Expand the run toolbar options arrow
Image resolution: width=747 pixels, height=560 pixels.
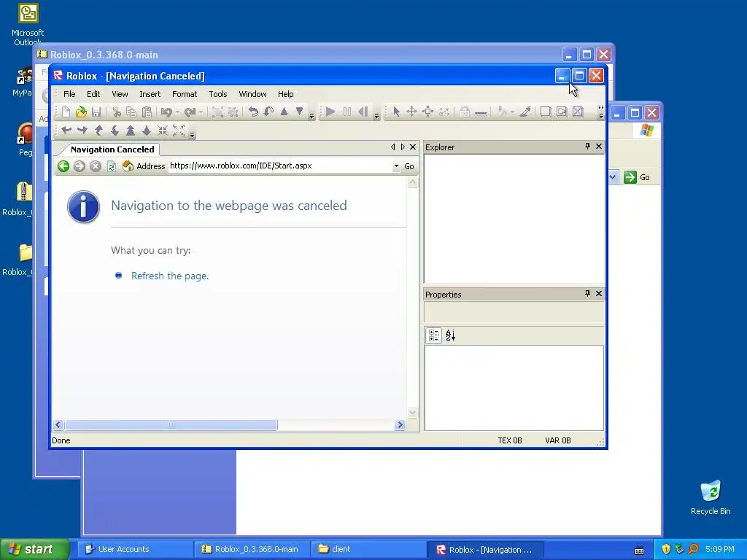(376, 116)
